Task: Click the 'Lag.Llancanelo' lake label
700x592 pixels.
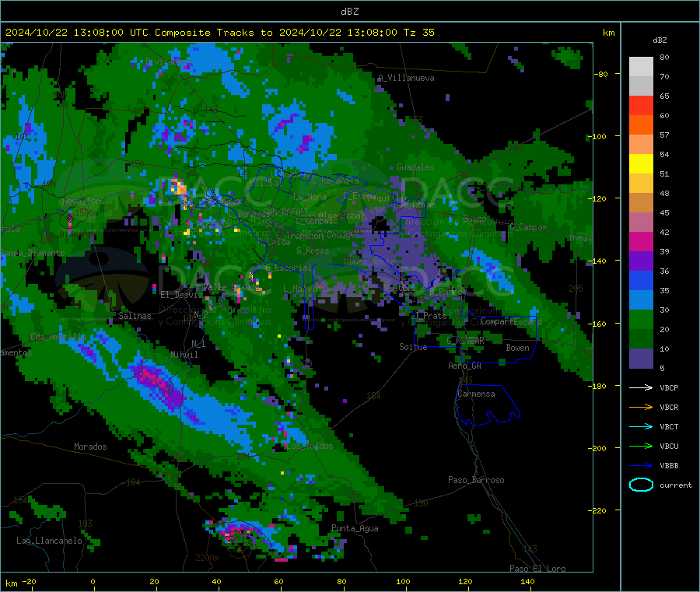Action: click(49, 541)
